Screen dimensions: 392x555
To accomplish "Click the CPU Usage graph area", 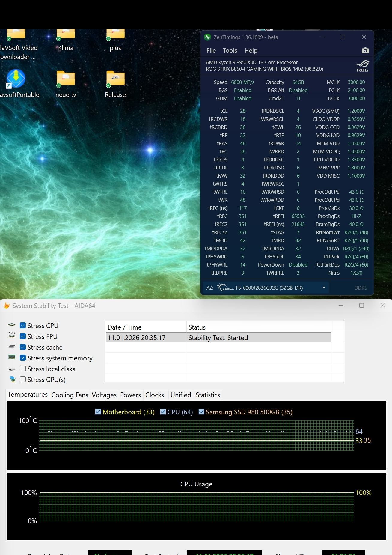I will click(x=196, y=506).
